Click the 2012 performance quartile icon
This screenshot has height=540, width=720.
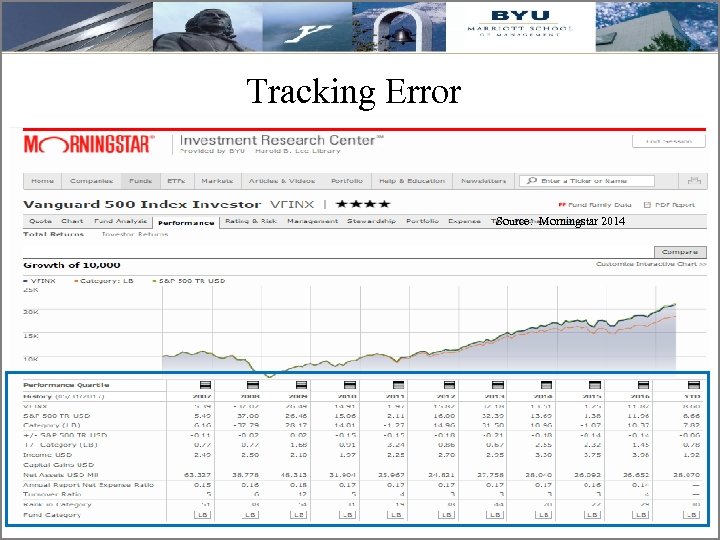(x=449, y=385)
